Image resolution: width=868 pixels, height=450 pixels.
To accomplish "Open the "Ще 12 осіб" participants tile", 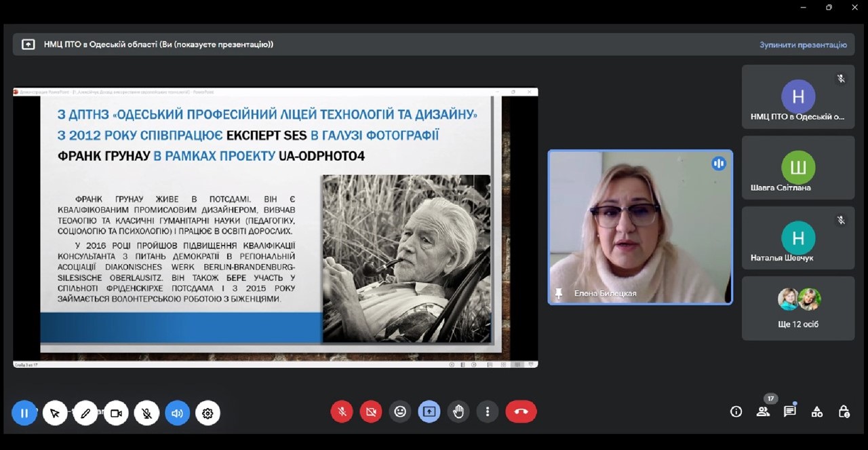I will coord(798,308).
